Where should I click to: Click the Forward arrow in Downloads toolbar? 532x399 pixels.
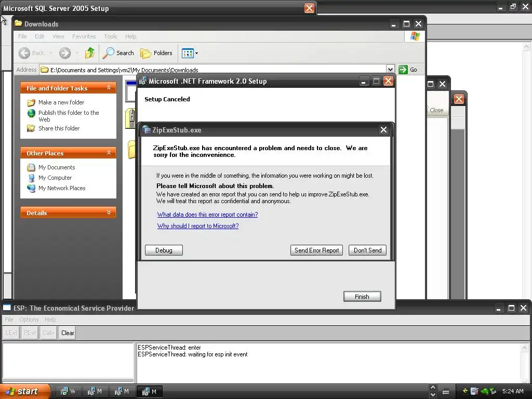coord(65,53)
